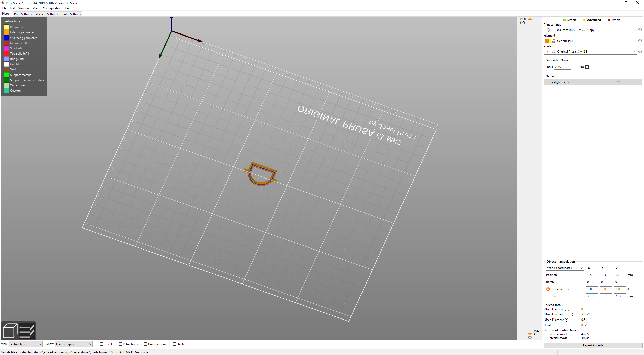Image resolution: width=644 pixels, height=355 pixels.
Task: Open the Show Feature types dropdown
Action: (74, 344)
